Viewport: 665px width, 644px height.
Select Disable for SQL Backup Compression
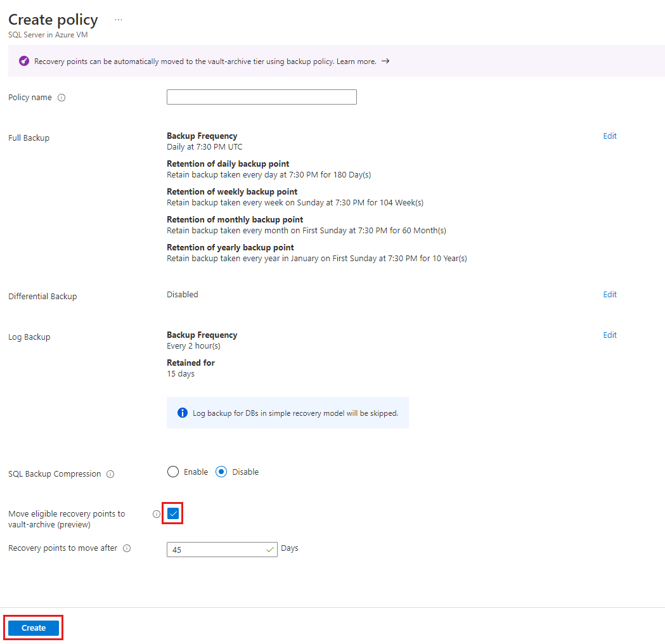pyautogui.click(x=221, y=472)
